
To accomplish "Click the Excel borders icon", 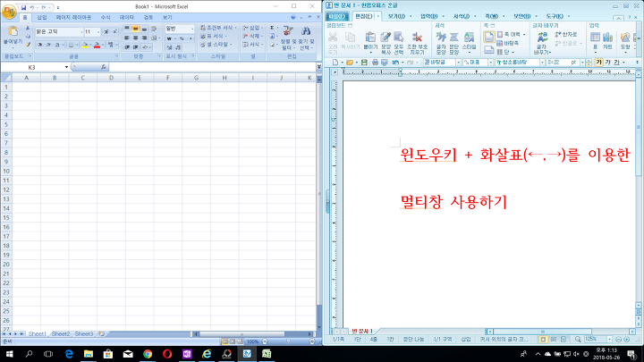I will pyautogui.click(x=71, y=45).
